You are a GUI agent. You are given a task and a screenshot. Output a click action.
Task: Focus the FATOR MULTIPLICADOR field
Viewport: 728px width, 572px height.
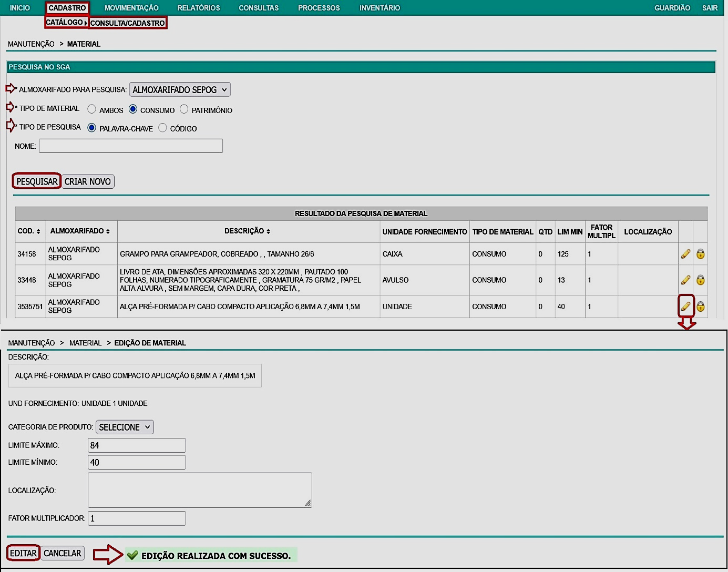pyautogui.click(x=137, y=518)
